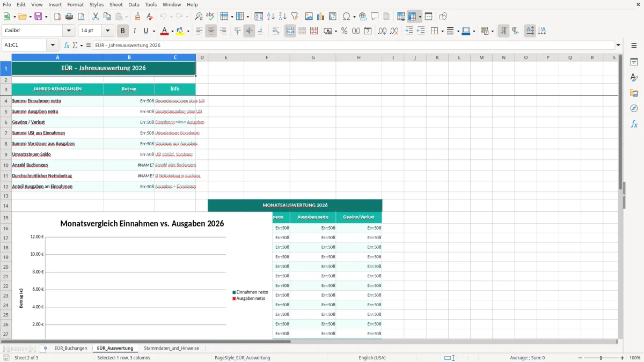Toggle Wrap Text
This screenshot has height=362, width=644.
(276, 31)
